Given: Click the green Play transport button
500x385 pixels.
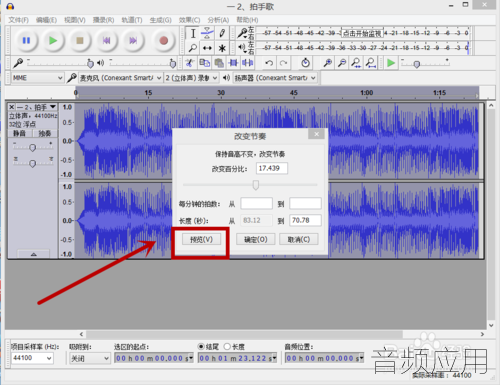Looking at the screenshot, I should pyautogui.click(x=53, y=41).
